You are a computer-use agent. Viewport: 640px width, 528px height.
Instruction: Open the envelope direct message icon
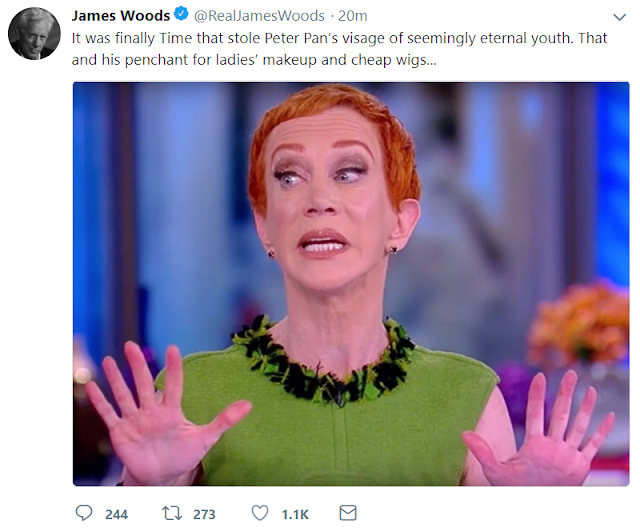pyautogui.click(x=348, y=513)
